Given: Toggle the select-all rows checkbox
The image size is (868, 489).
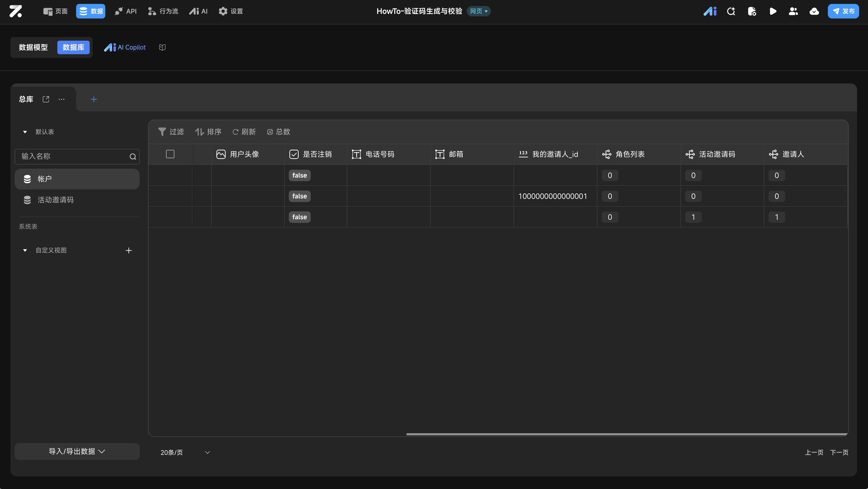Looking at the screenshot, I should point(170,154).
